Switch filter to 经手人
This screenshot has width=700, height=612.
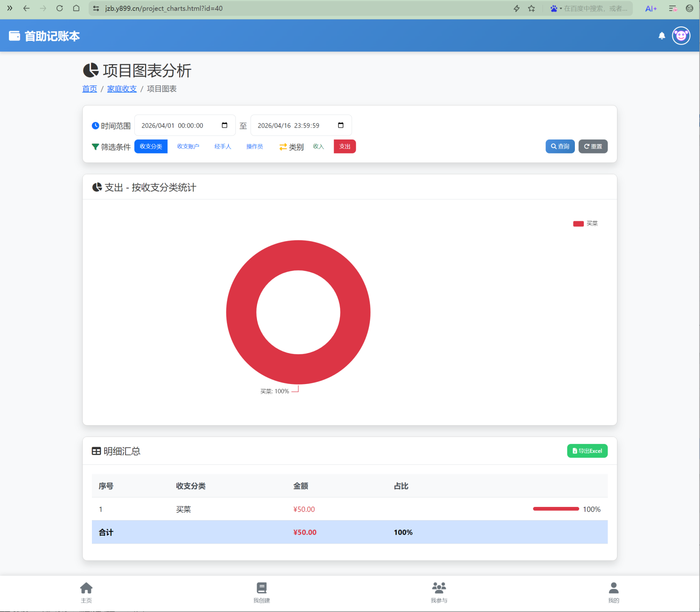[x=223, y=146]
